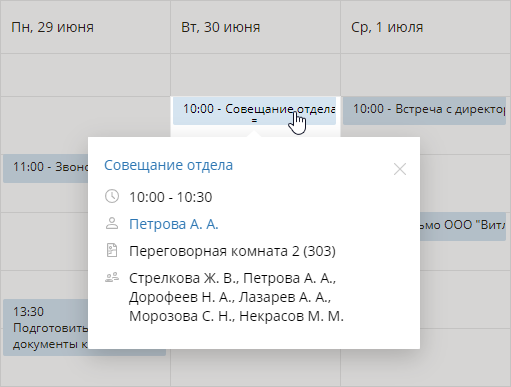Click the room icon beside Переговорная комната 2

point(112,250)
